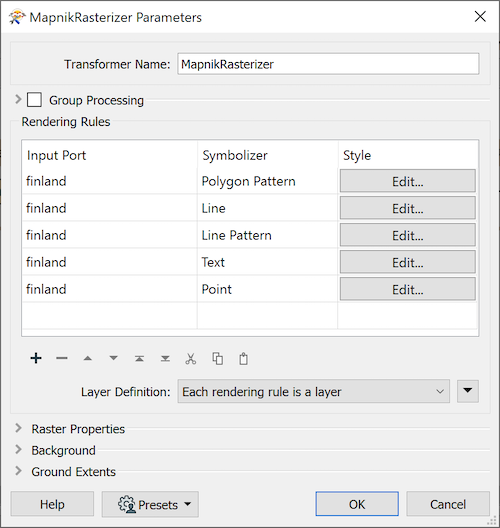Viewport: 500px width, 528px height.
Task: Open the Presets dropdown menu
Action: click(x=150, y=504)
